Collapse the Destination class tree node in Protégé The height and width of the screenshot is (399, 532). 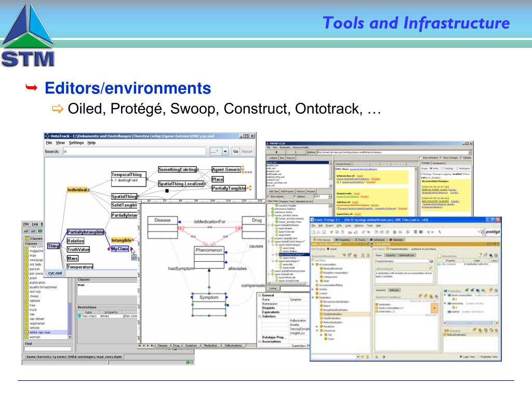[x=313, y=298]
